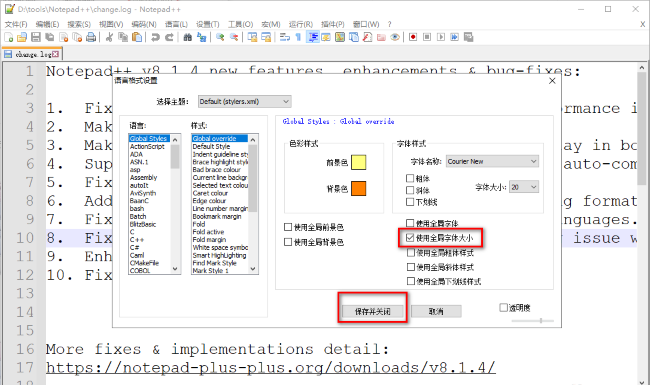Click the Copy toolbar icon

pos(123,37)
